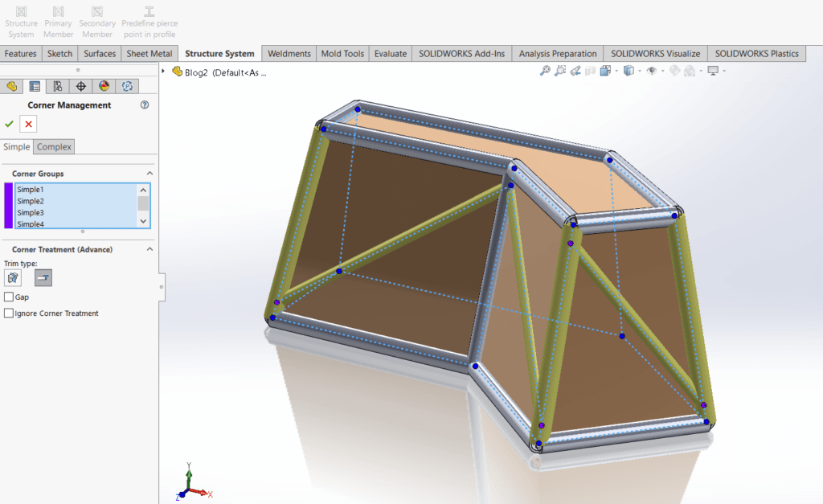This screenshot has width=823, height=504.
Task: Click the Previous View icon
Action: 575,71
